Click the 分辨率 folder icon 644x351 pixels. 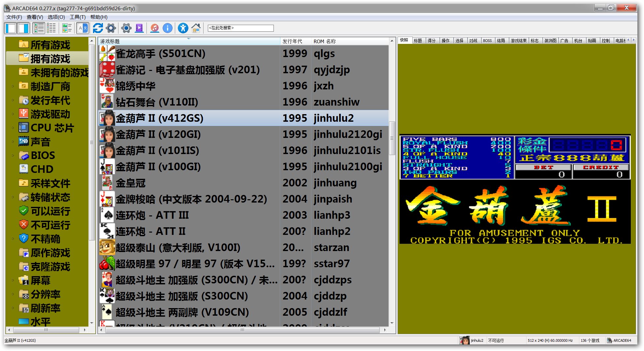click(x=23, y=294)
